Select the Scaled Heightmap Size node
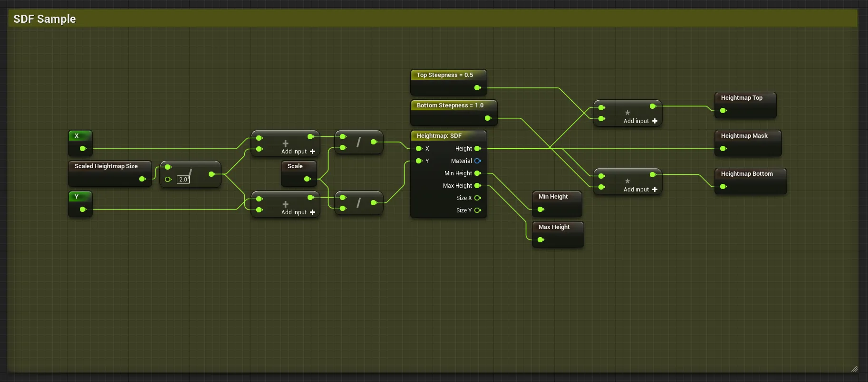The width and height of the screenshot is (868, 382). [106, 166]
